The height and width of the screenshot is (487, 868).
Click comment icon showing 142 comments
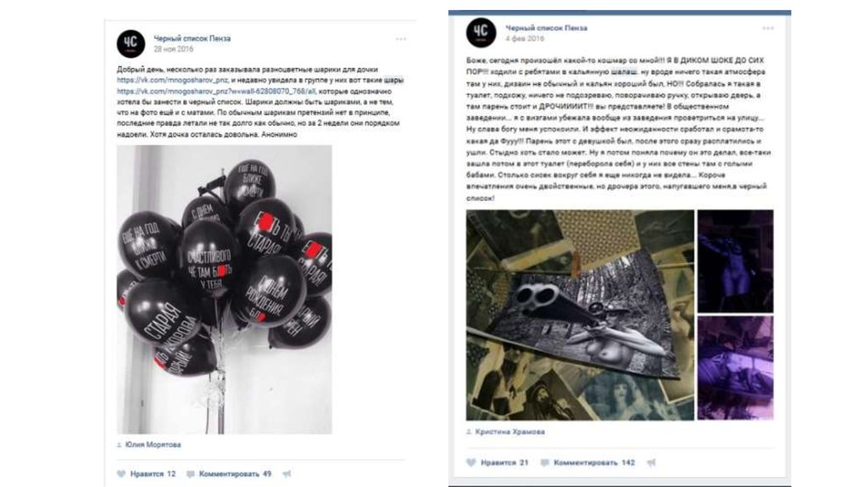tap(545, 462)
